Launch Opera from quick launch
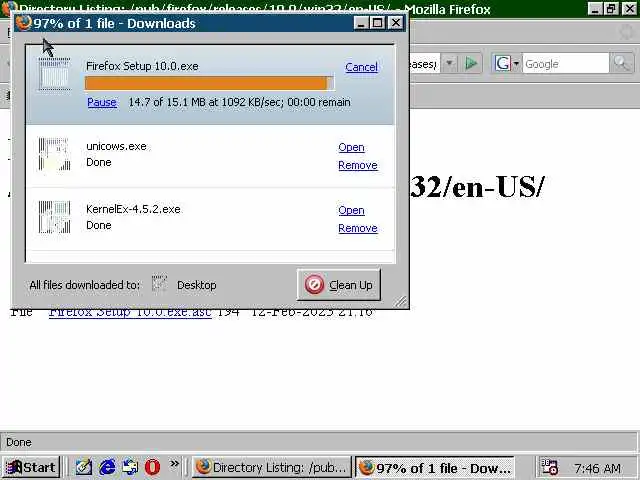Image resolution: width=640 pixels, height=480 pixels. point(152,467)
